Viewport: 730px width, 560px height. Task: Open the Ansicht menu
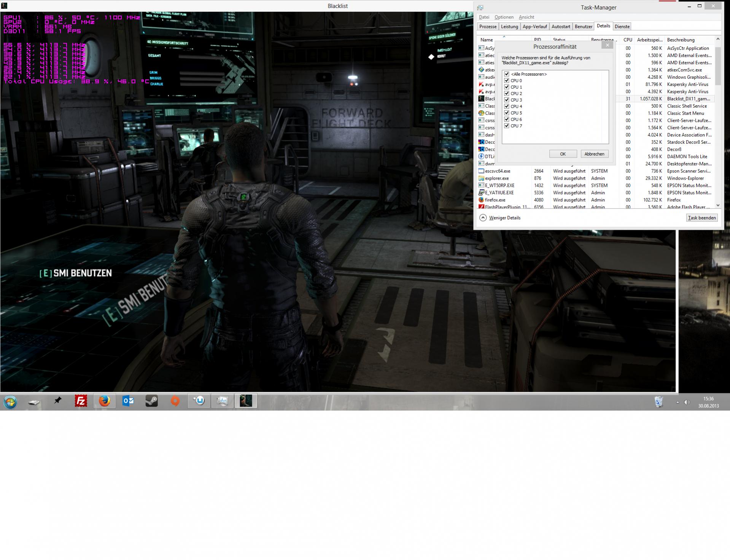[x=526, y=17]
